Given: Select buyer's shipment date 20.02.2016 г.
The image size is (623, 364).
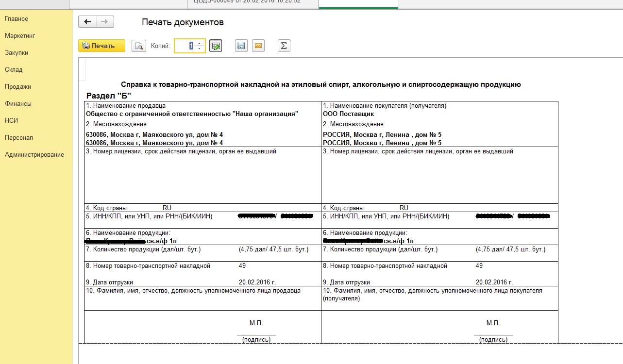Looking at the screenshot, I should pyautogui.click(x=494, y=282).
